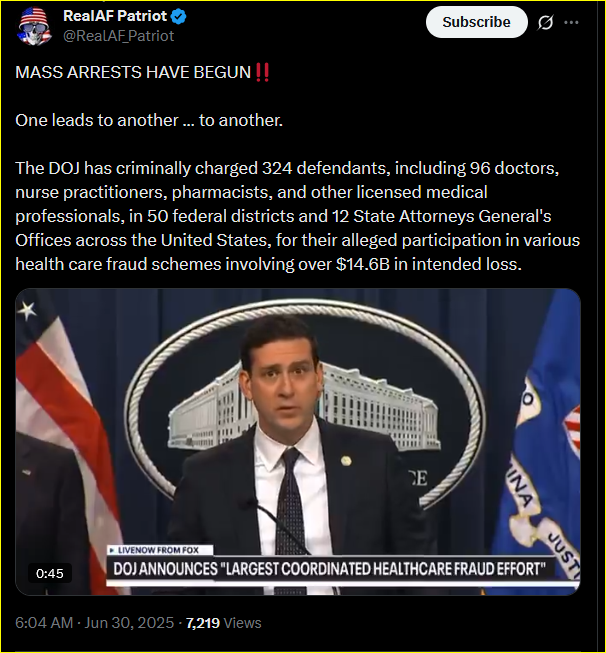Open the RealAF Patriot profile avatar
The height and width of the screenshot is (653, 606).
[x=35, y=26]
